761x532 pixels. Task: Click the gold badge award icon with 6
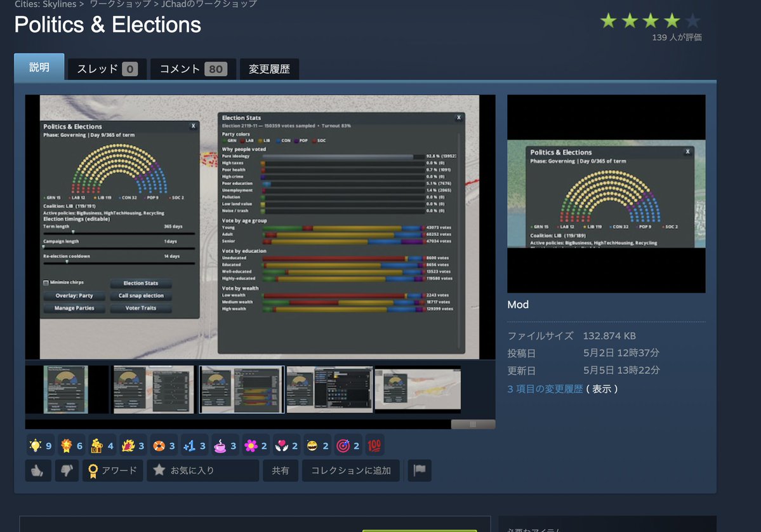click(71, 446)
